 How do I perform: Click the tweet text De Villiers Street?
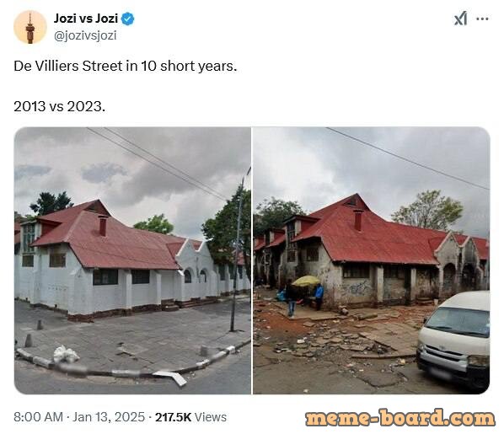[68, 67]
